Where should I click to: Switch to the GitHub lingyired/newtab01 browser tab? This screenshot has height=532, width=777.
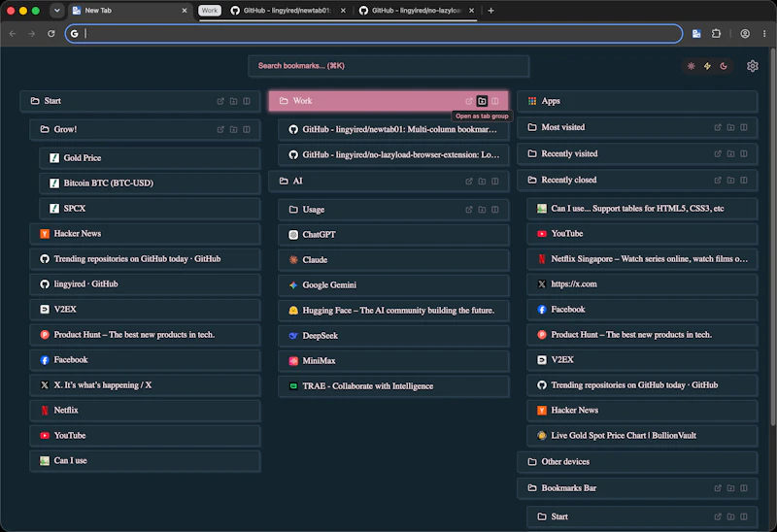pos(287,11)
